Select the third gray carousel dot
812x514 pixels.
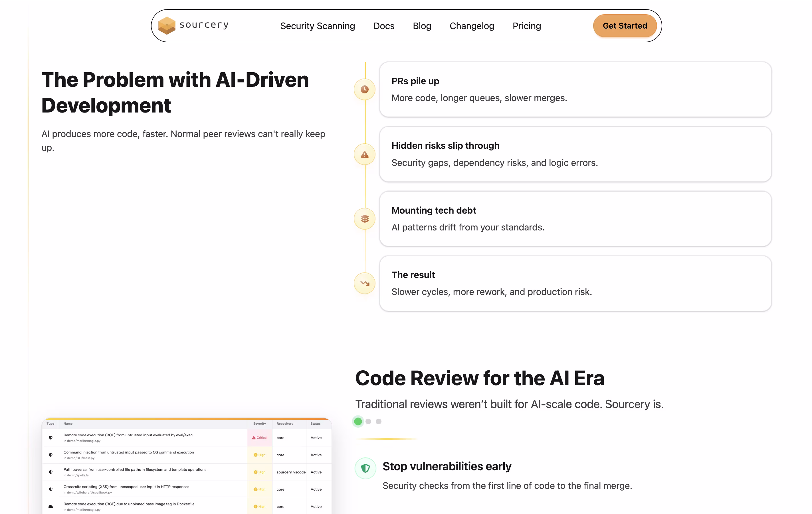pyautogui.click(x=379, y=421)
